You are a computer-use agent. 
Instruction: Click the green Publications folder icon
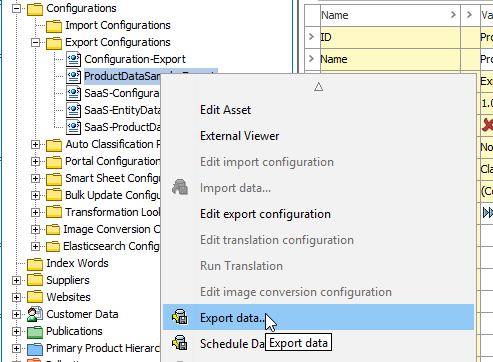[35, 332]
